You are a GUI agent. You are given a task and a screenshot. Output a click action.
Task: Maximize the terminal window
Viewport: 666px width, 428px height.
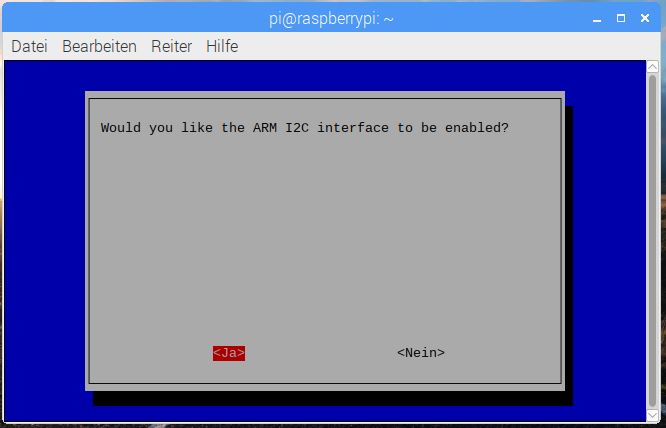click(621, 17)
